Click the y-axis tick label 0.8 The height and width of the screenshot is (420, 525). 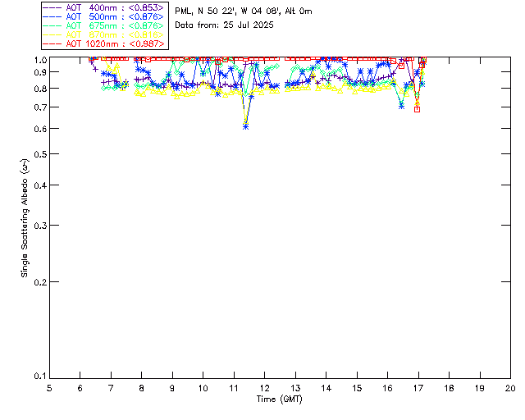pos(40,89)
